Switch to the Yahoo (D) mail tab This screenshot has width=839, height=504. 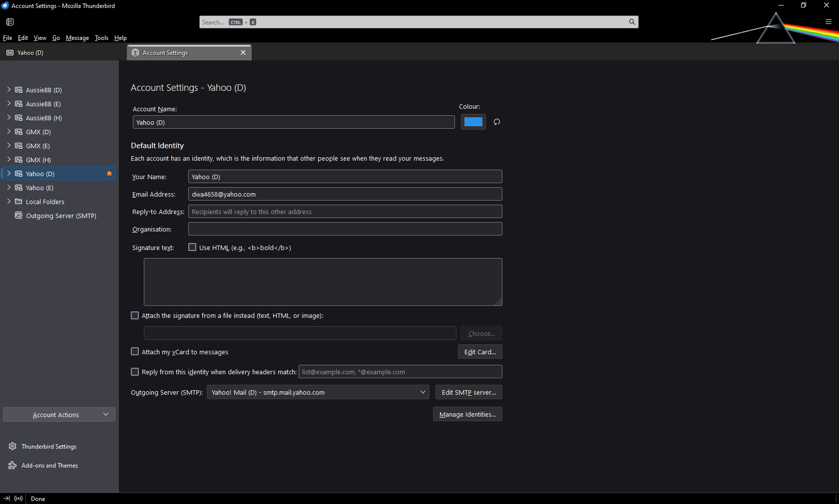click(30, 53)
